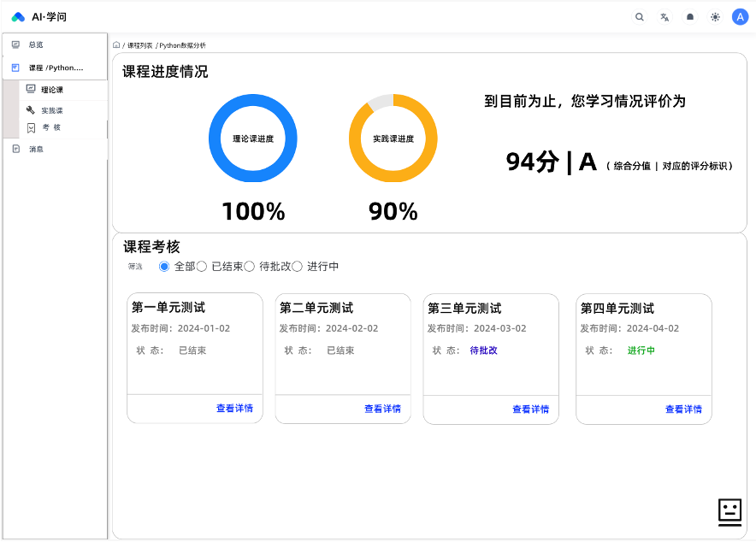Click the 第四单元测试 card title
The width and height of the screenshot is (756, 542).
(617, 309)
